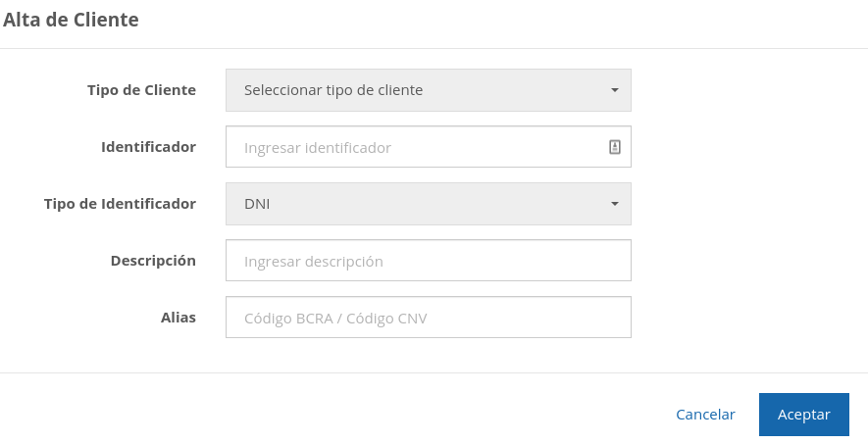This screenshot has width=868, height=444.
Task: Click the Descripción label text
Action: pos(153,261)
